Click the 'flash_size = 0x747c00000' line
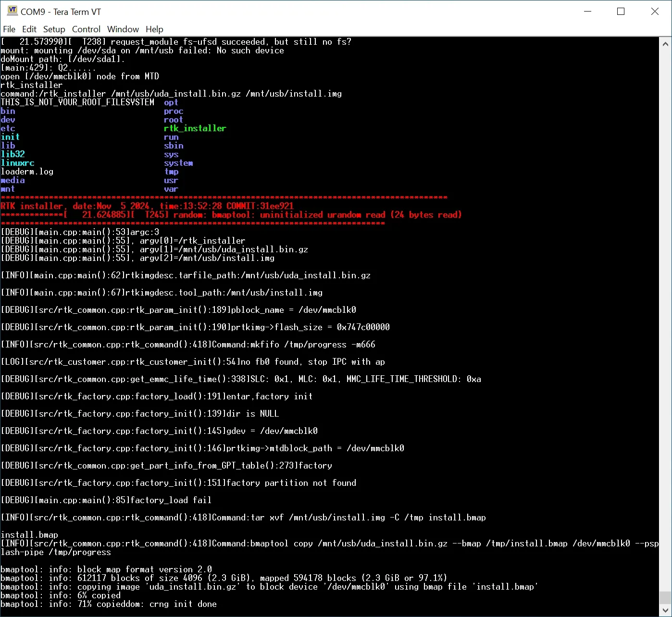 pos(195,327)
